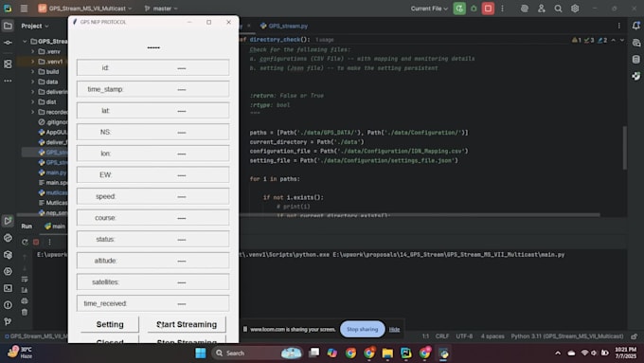
Task: Click the Rerun icon in Run panel toolbar
Action: 25,242
